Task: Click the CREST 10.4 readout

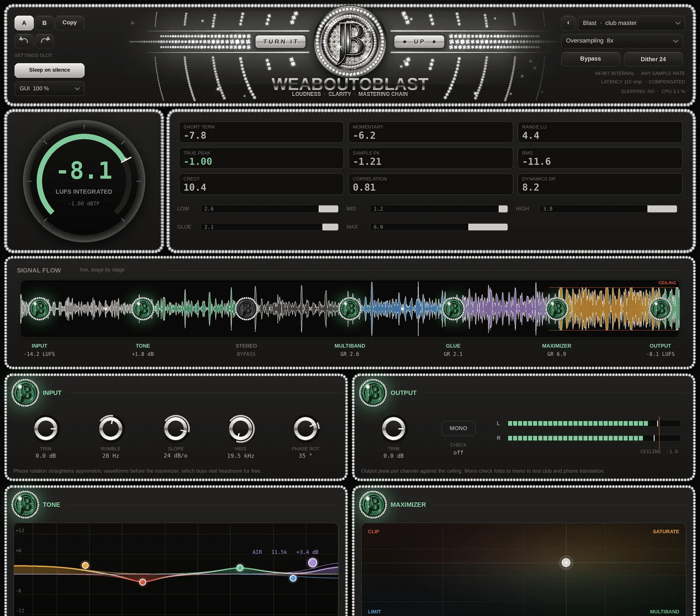Action: click(x=261, y=184)
